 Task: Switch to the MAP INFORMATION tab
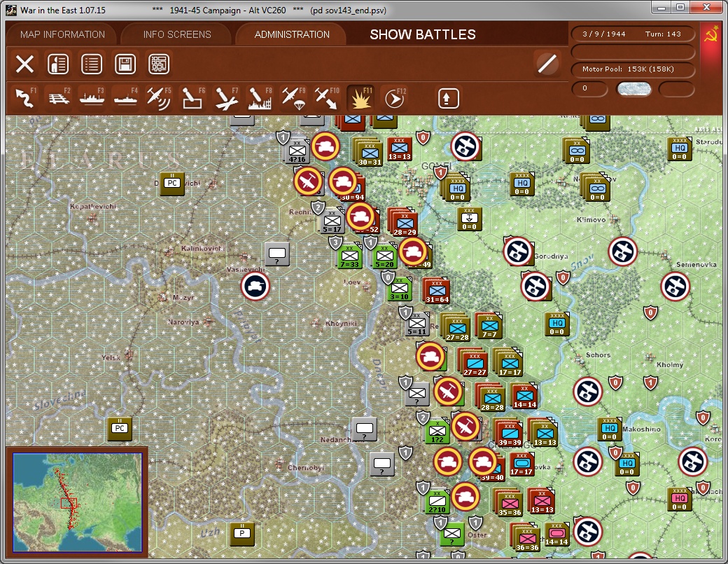(x=63, y=34)
